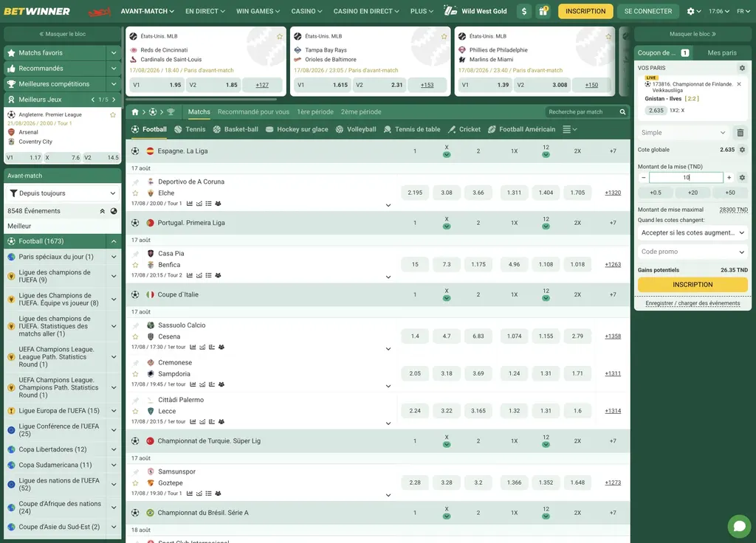
Task: Click the stake amount input field
Action: pos(686,178)
